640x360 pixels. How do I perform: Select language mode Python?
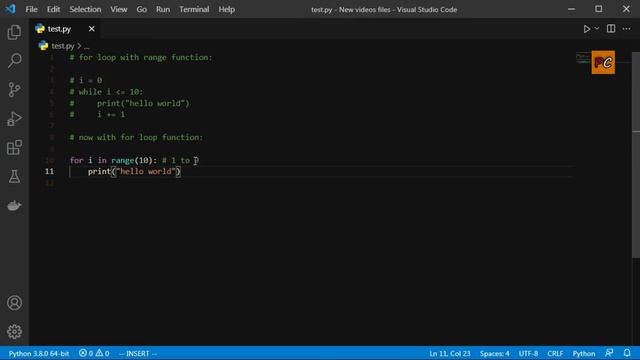click(584, 353)
